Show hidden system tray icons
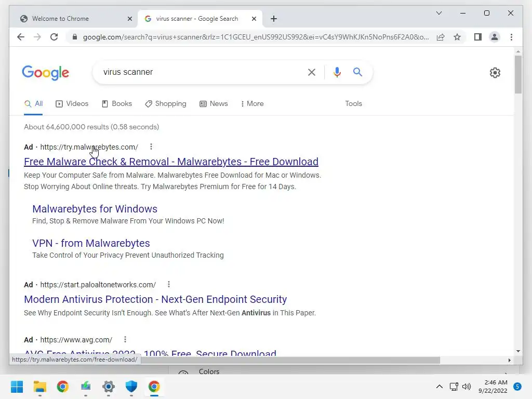The image size is (532, 399). [440, 387]
